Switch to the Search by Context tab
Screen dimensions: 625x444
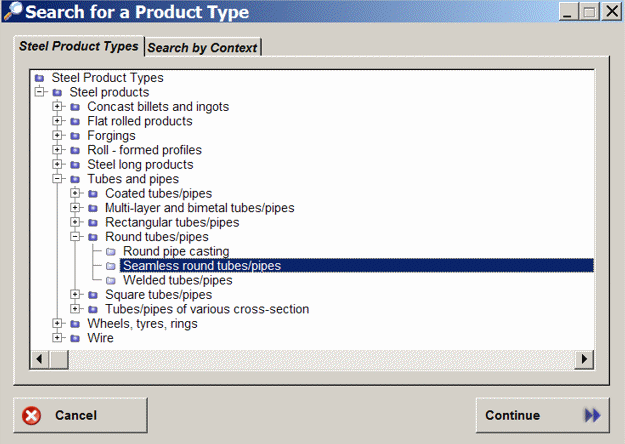(203, 47)
